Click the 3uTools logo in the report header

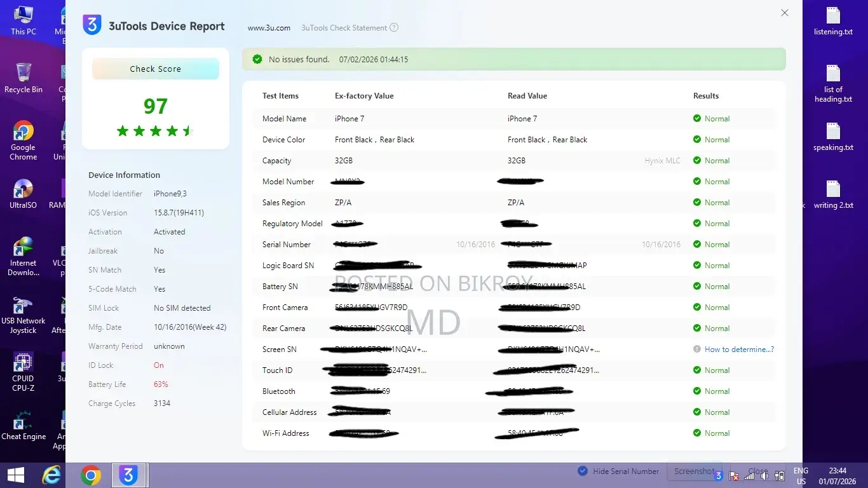point(92,25)
